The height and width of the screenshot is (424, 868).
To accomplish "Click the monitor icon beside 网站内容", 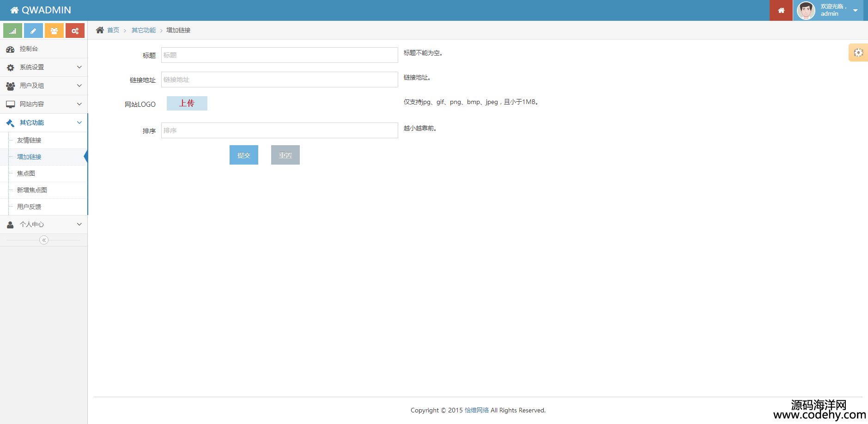I will pyautogui.click(x=10, y=104).
